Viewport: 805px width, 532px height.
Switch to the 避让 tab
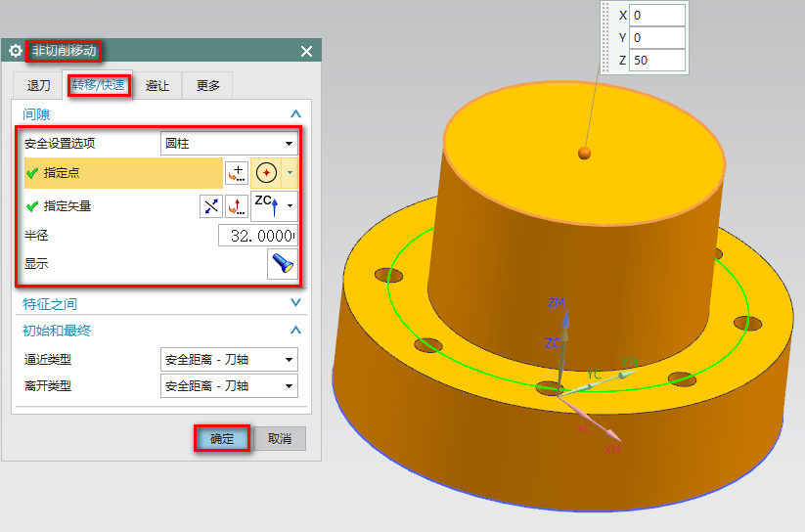pyautogui.click(x=157, y=86)
